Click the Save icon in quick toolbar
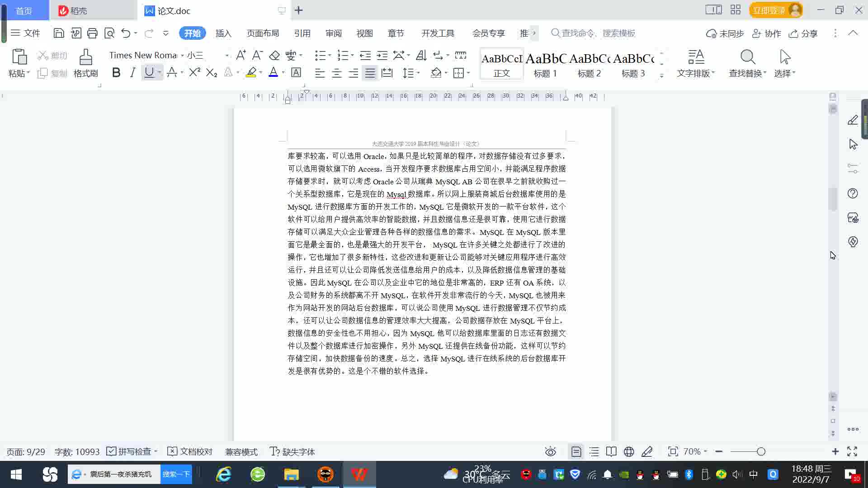868x488 pixels. (58, 33)
